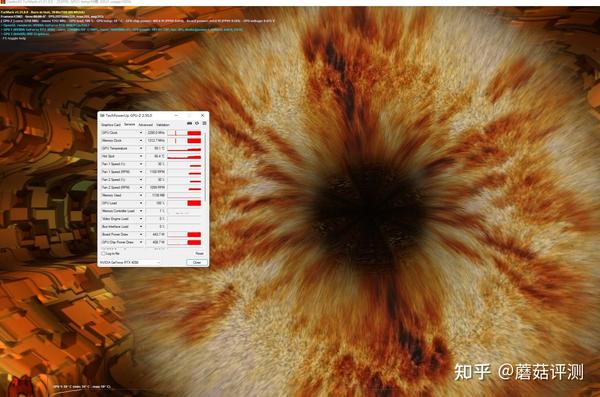Image resolution: width=600 pixels, height=397 pixels.
Task: Click the Fan 2 Speed RPM value
Action: (156, 188)
